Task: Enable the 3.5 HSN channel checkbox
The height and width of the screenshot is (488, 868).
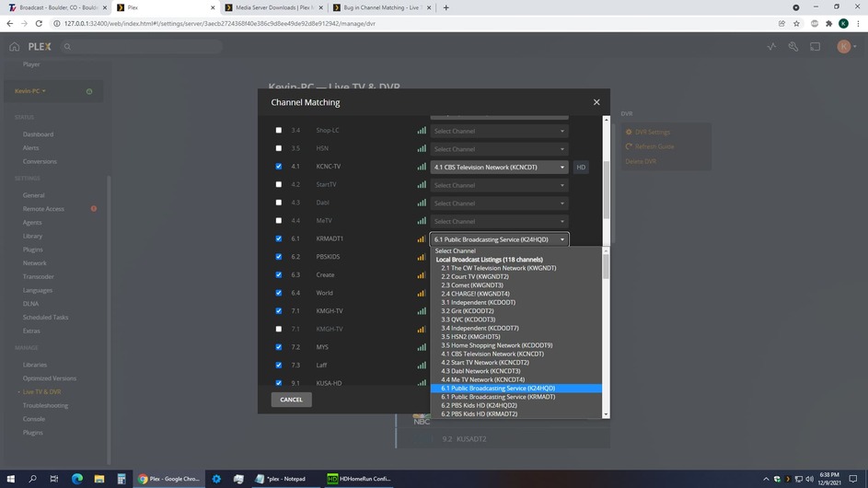Action: pos(279,148)
